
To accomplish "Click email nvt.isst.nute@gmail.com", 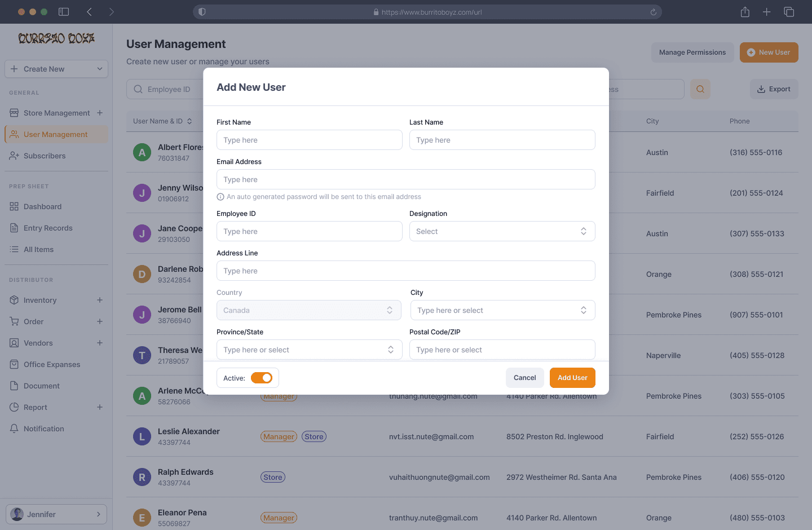I will [x=431, y=436].
